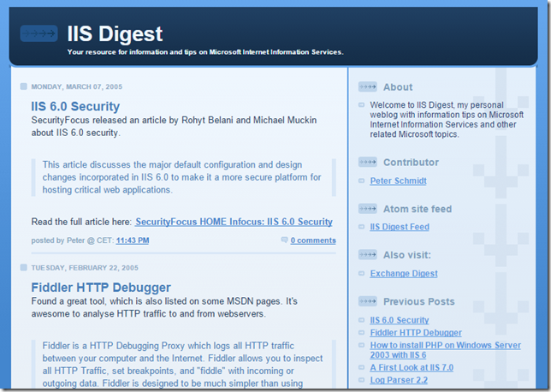The width and height of the screenshot is (551, 392).
Task: Open IIS 6.0 Security under Previous Posts
Action: [400, 320]
